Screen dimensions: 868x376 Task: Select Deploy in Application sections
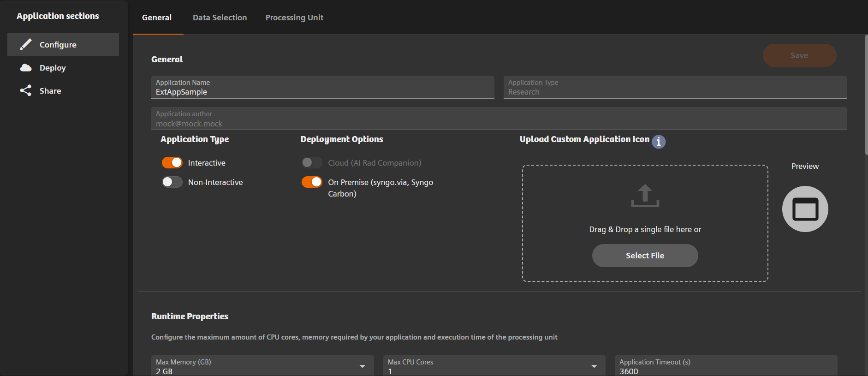tap(63, 68)
